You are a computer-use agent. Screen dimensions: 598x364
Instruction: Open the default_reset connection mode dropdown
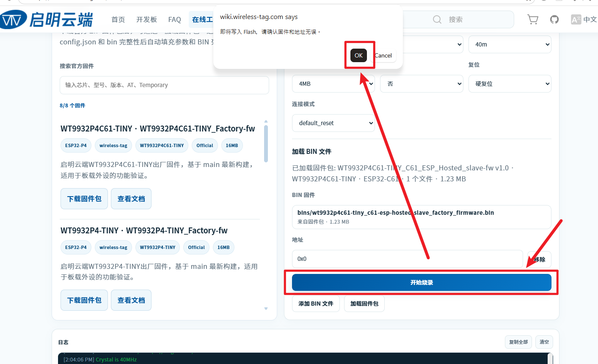point(333,123)
